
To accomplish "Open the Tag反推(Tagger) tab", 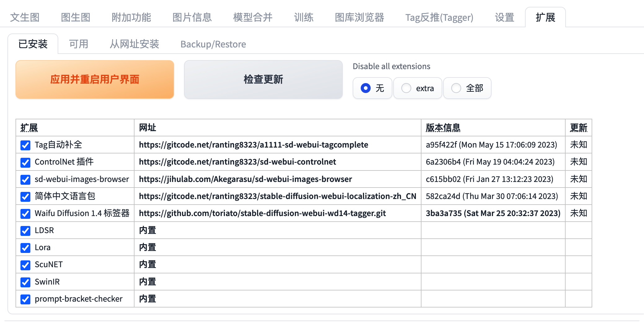I will tap(439, 17).
